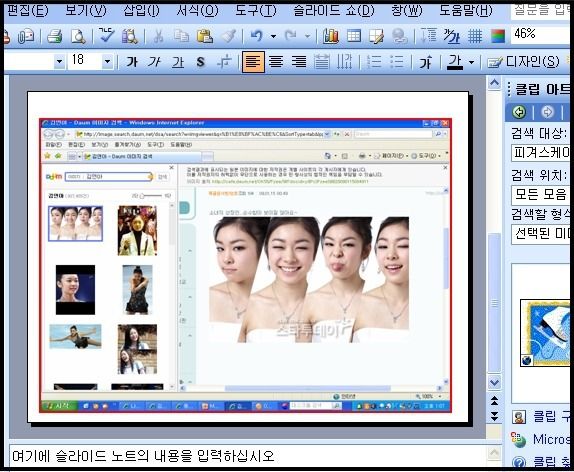The image size is (574, 472).
Task: Click the Insert Chart icon
Action: 331,36
